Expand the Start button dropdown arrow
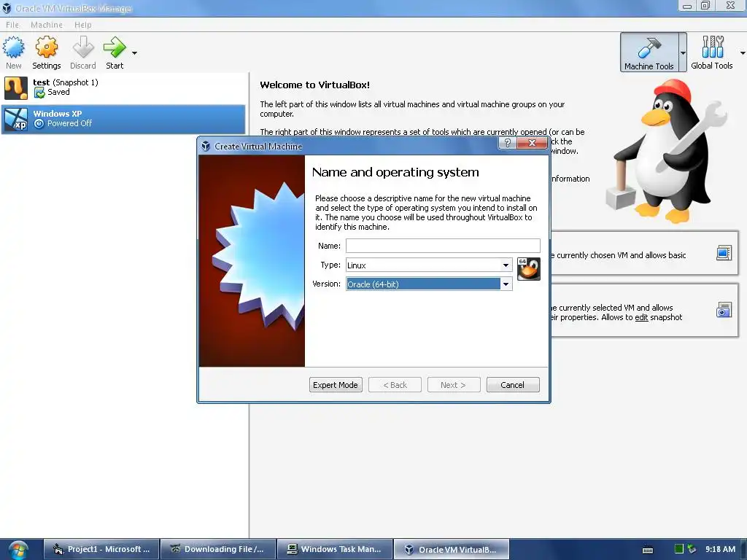Image resolution: width=747 pixels, height=560 pixels. coord(134,52)
